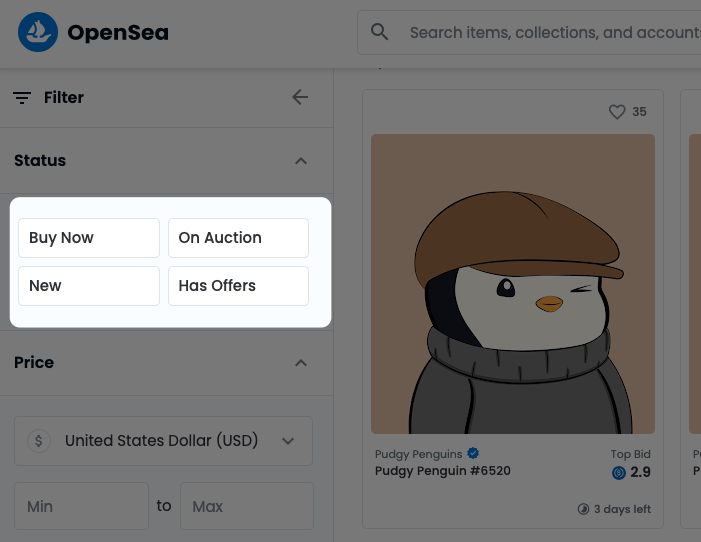
Task: Click the 2.9 top bid currency icon
Action: [x=619, y=473]
